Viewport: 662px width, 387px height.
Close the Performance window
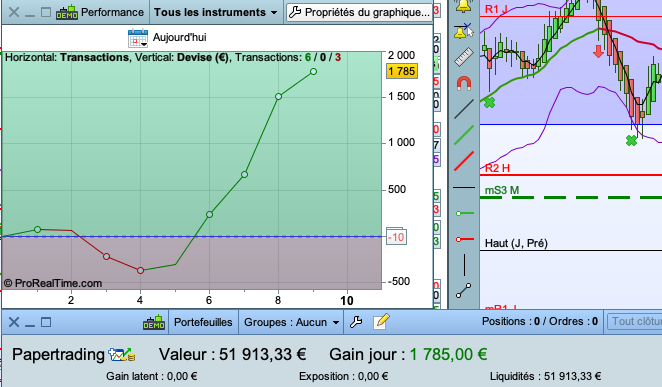click(14, 12)
